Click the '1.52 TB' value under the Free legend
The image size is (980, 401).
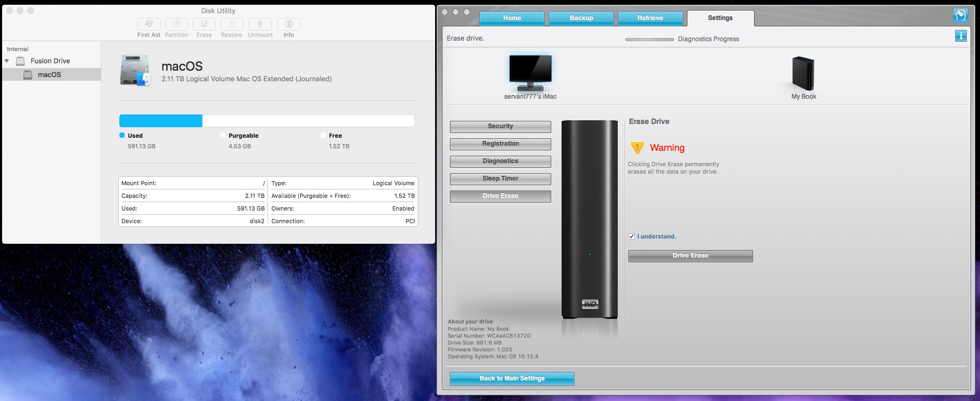(339, 147)
